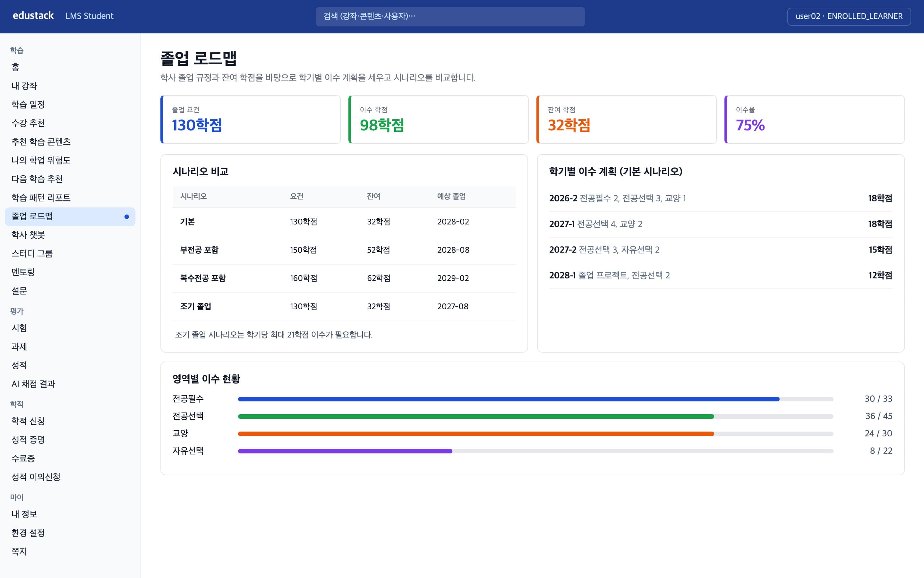This screenshot has width=924, height=578.
Task: Open 환경 설정 in sidebar
Action: coord(70,533)
